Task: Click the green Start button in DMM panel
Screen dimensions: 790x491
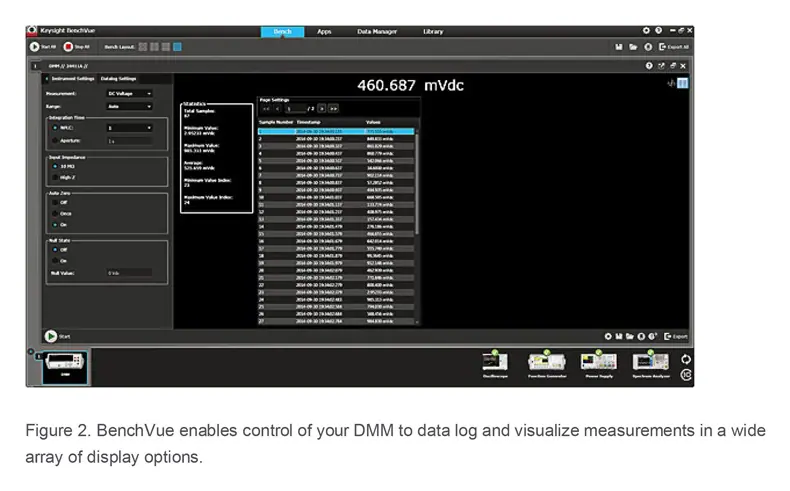Action: click(51, 336)
